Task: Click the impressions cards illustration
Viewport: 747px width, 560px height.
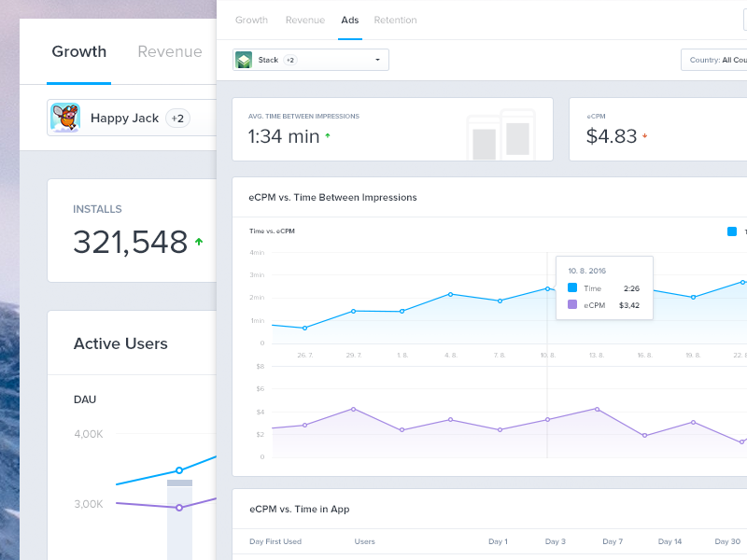Action: pos(500,134)
